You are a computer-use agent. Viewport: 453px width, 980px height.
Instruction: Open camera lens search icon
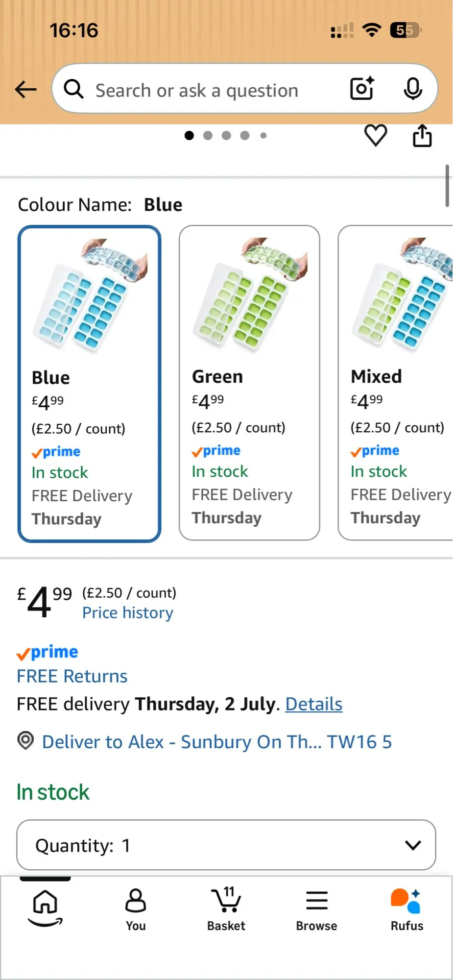coord(362,89)
